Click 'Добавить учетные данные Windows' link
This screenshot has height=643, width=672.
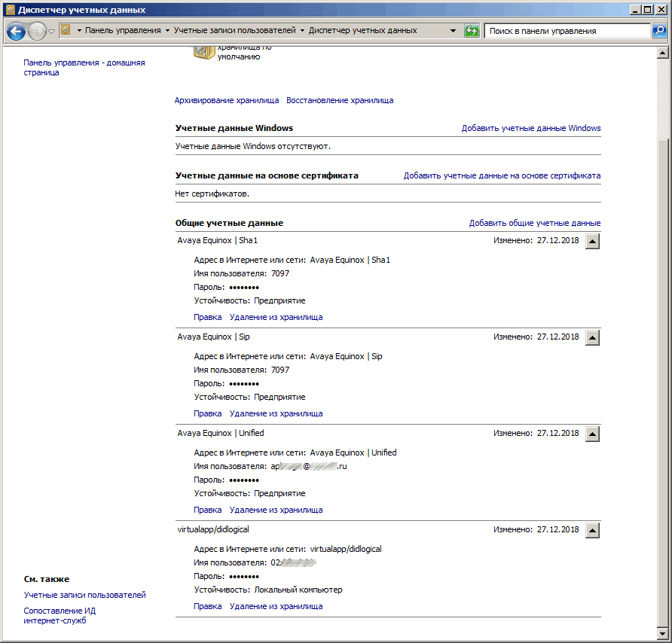531,128
